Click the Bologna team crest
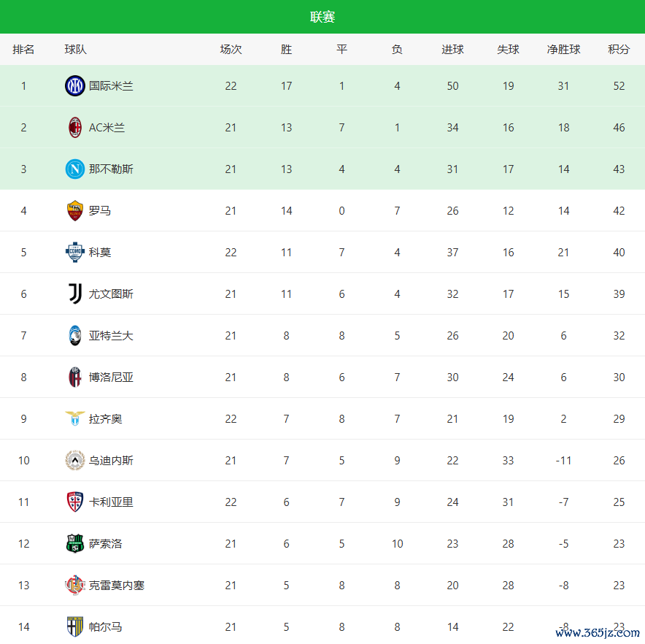 click(74, 377)
